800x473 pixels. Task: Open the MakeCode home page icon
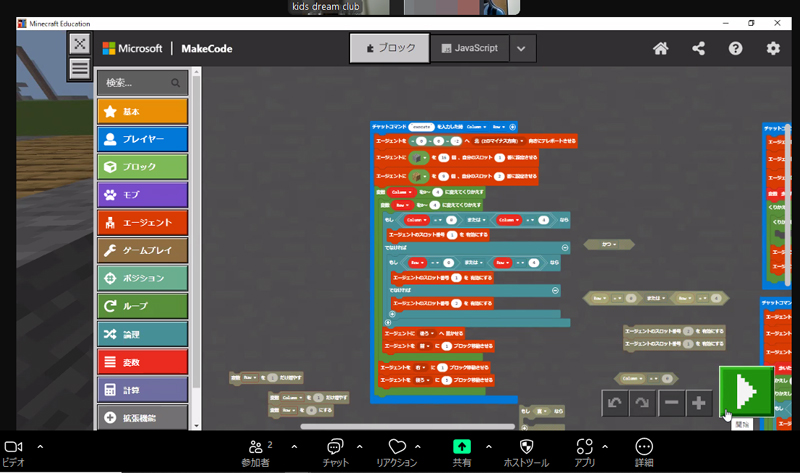tap(661, 48)
